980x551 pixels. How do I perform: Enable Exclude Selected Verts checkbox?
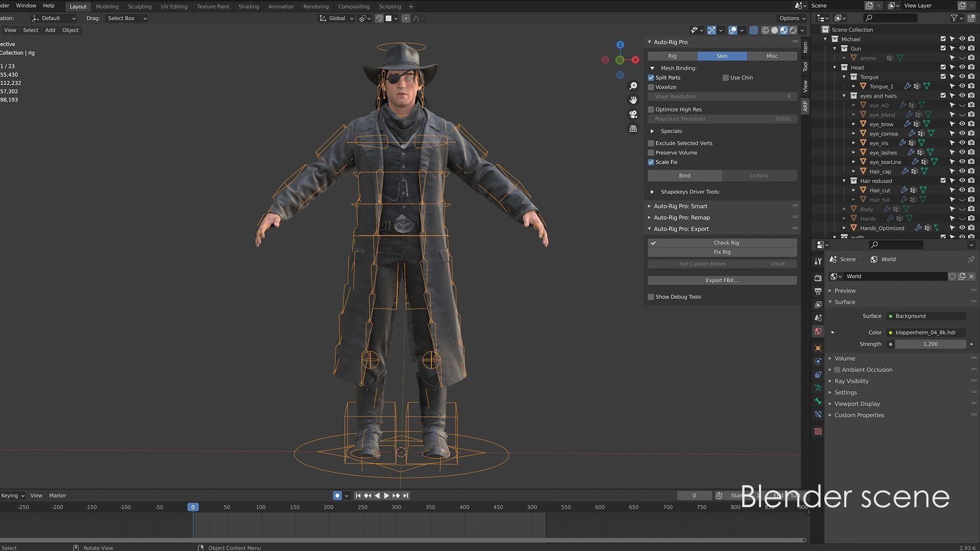pos(651,143)
